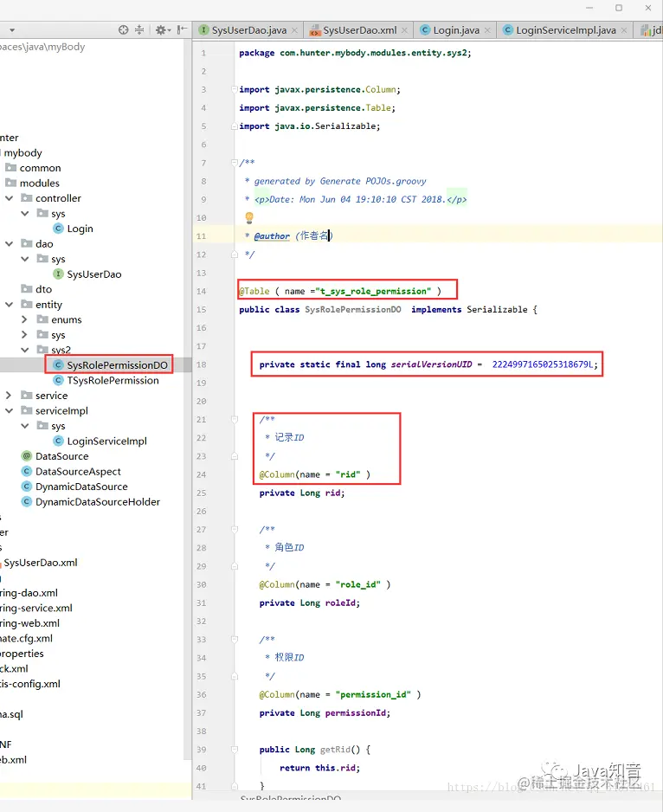The width and height of the screenshot is (663, 812).
Task: Switch to the Login.java tab
Action: point(456,30)
